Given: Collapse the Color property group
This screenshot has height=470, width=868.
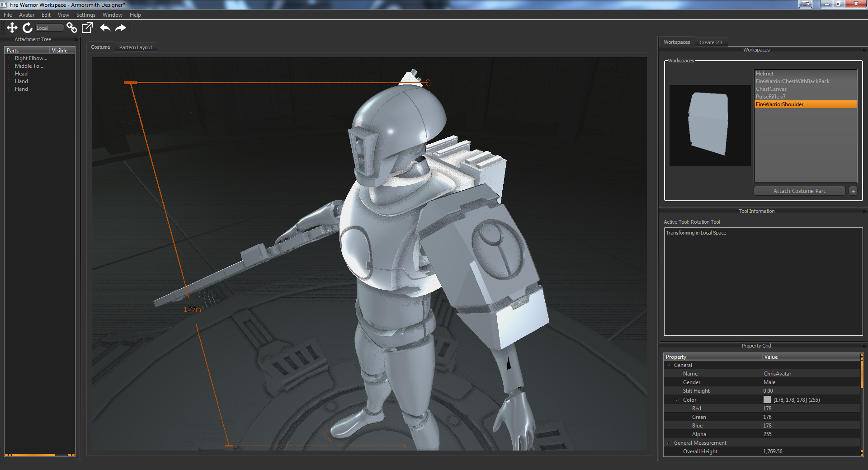Looking at the screenshot, I should tap(679, 399).
